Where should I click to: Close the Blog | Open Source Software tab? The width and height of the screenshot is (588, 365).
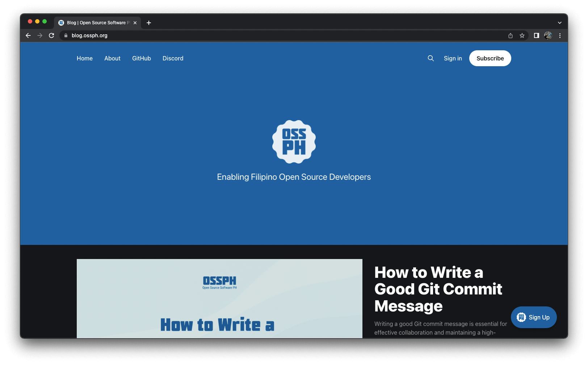click(x=135, y=23)
